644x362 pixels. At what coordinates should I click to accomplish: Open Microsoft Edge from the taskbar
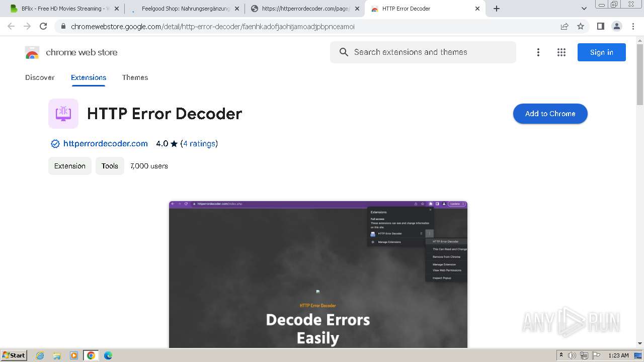click(108, 355)
